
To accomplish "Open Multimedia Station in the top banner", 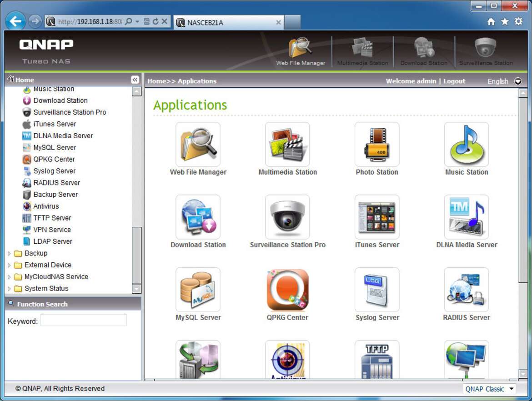I will click(x=362, y=51).
